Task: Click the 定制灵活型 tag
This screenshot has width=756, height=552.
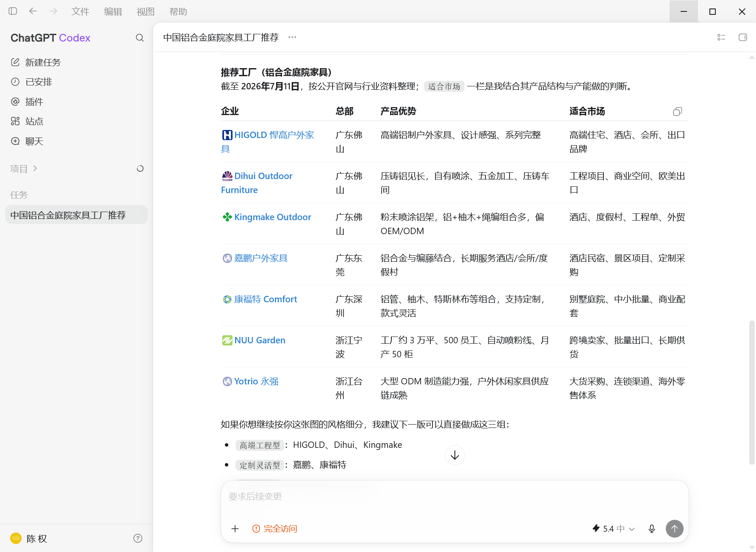Action: tap(260, 465)
